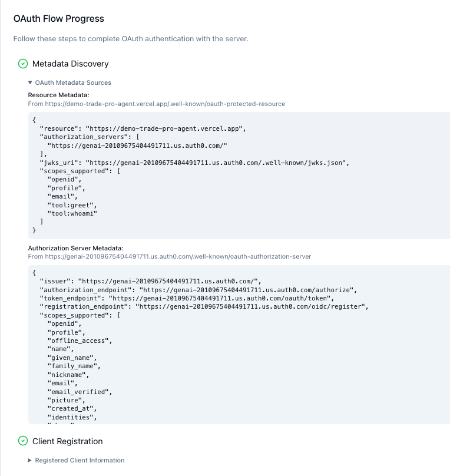The width and height of the screenshot is (450, 476).
Task: Click the OAuth Flow Progress title
Action: (59, 19)
